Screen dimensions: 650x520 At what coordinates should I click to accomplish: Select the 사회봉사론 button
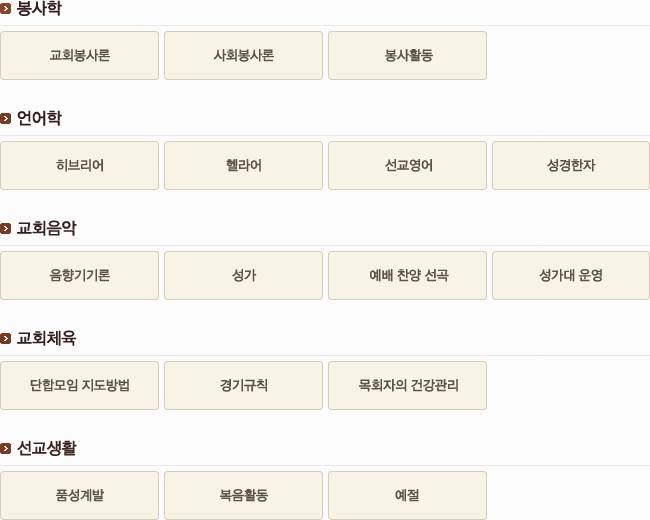[243, 56]
